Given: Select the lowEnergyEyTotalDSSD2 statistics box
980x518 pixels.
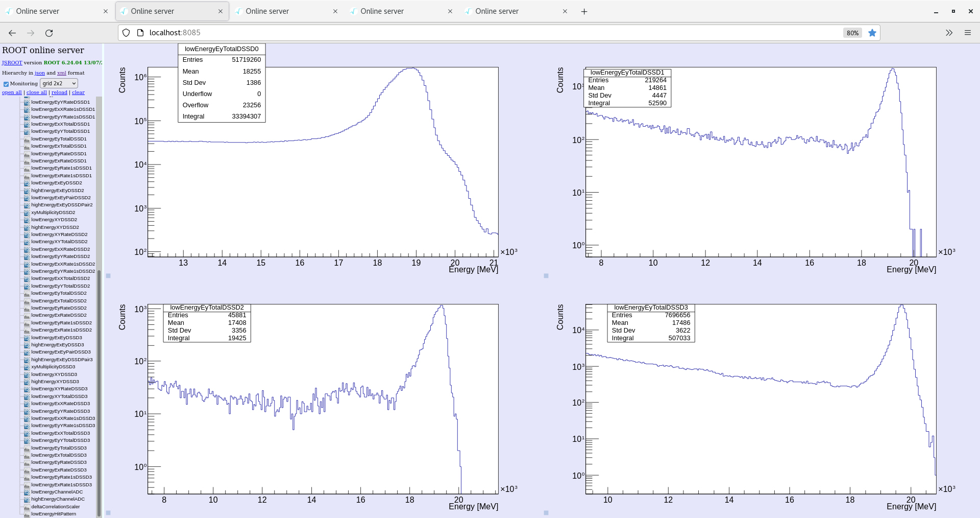Looking at the screenshot, I should pos(207,323).
